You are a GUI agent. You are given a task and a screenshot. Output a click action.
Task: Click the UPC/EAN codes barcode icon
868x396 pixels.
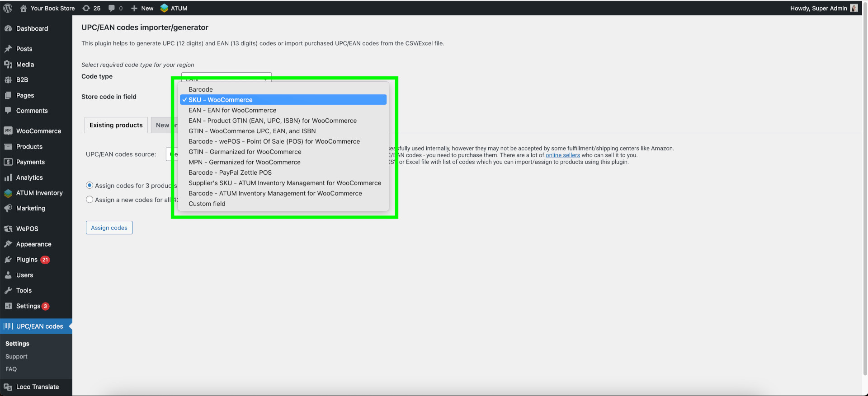click(x=8, y=326)
